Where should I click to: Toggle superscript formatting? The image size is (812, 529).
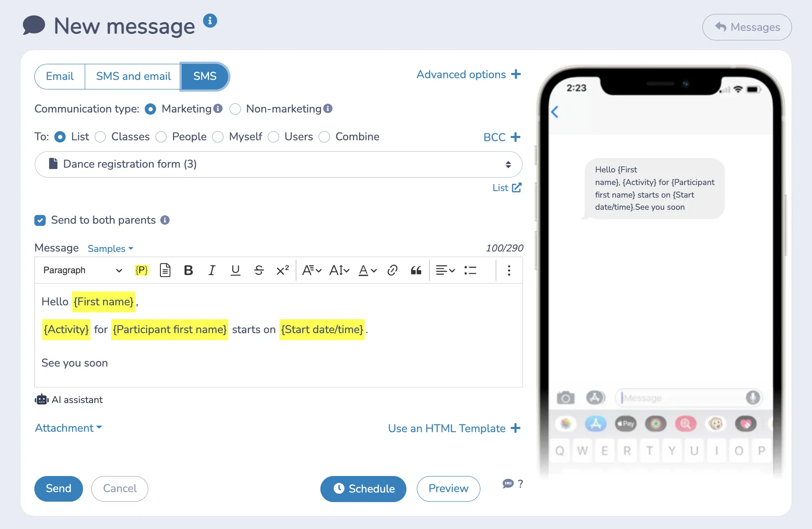283,270
